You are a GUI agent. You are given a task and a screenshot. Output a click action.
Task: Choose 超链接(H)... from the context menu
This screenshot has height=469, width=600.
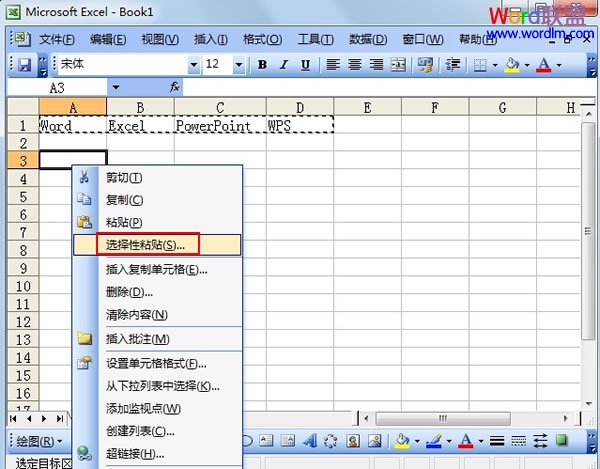[x=157, y=454]
